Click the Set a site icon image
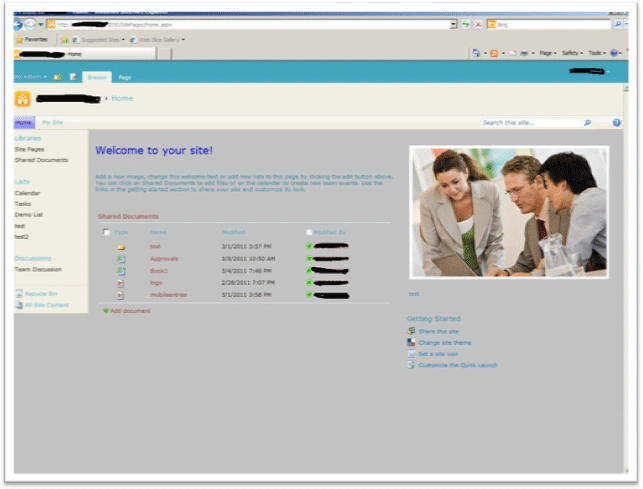This screenshot has height=489, width=643. point(411,353)
